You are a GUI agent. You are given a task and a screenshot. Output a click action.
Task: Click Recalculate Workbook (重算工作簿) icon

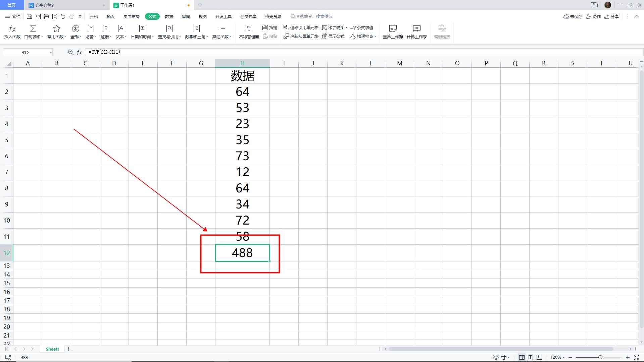(393, 32)
